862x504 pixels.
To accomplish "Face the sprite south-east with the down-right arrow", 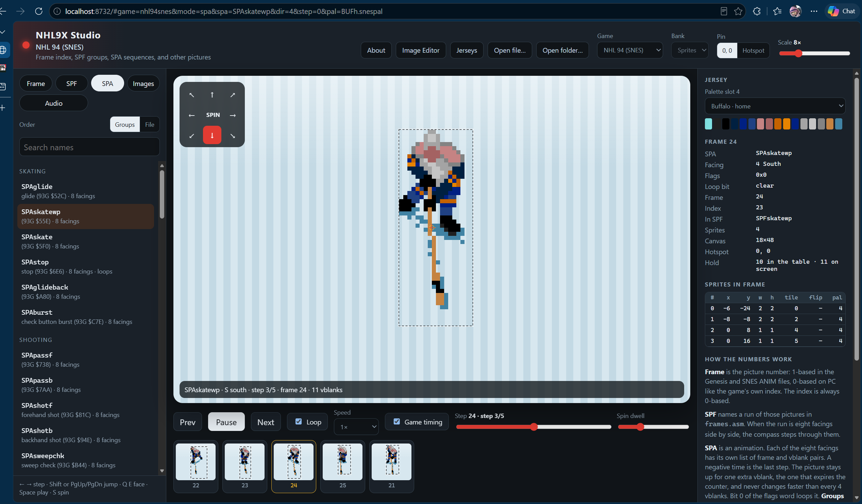I will [x=233, y=136].
